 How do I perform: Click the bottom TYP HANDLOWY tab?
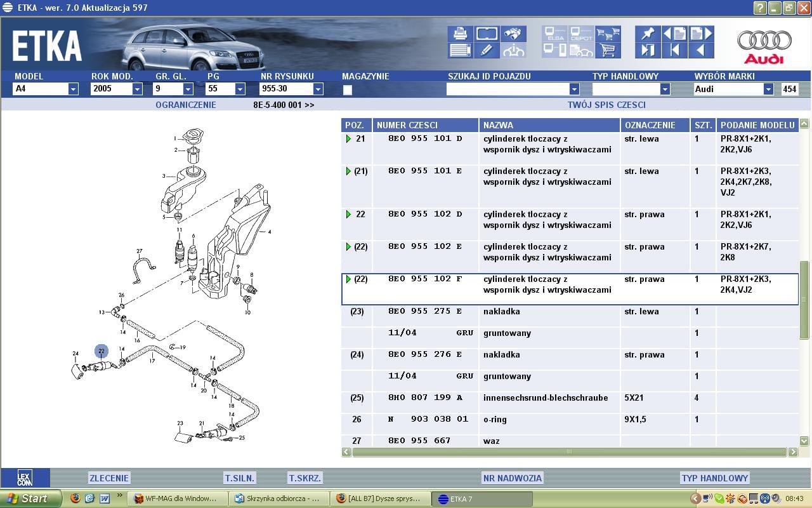click(715, 478)
